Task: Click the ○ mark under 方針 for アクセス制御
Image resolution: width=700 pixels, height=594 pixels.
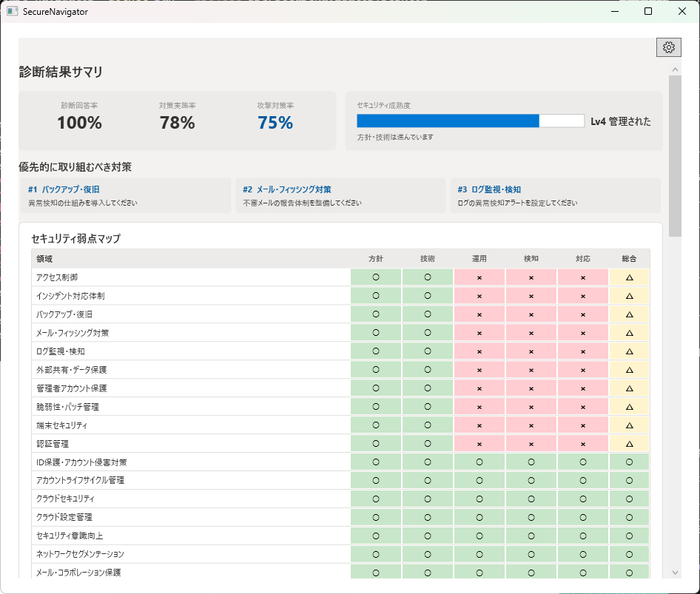Action: (x=375, y=276)
